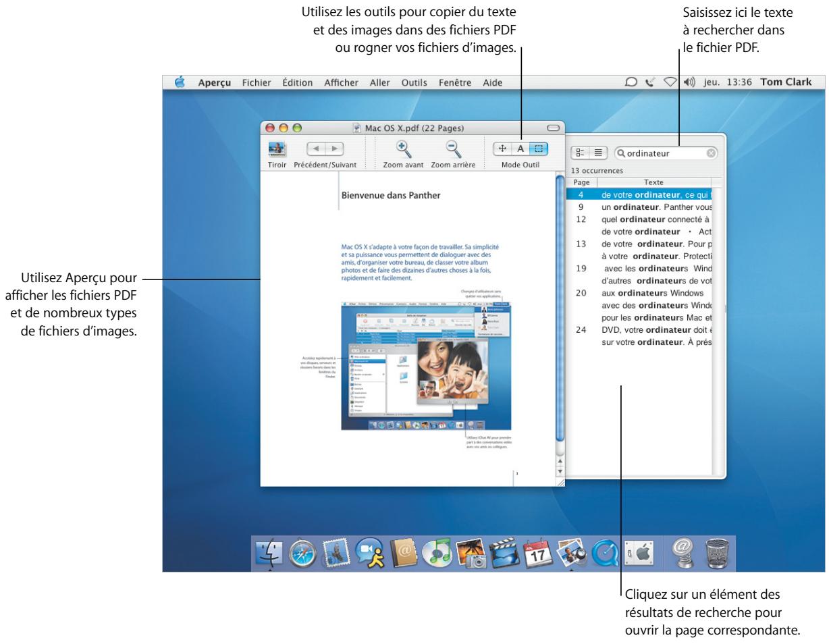Click the scroll up arrow in document window
The image size is (829, 644).
[559, 460]
